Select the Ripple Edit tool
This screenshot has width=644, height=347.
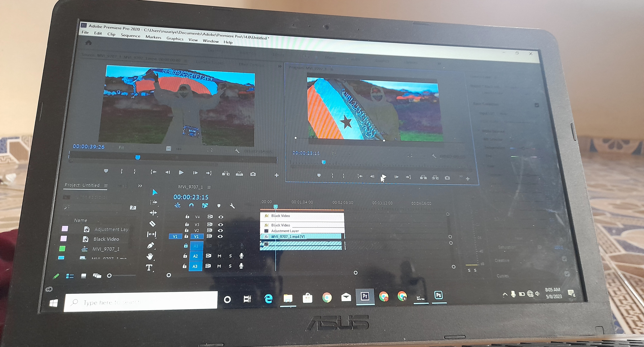pos(153,213)
